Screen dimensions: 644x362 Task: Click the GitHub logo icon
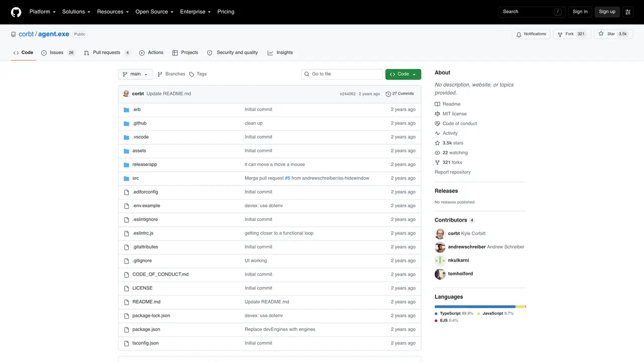pyautogui.click(x=16, y=12)
